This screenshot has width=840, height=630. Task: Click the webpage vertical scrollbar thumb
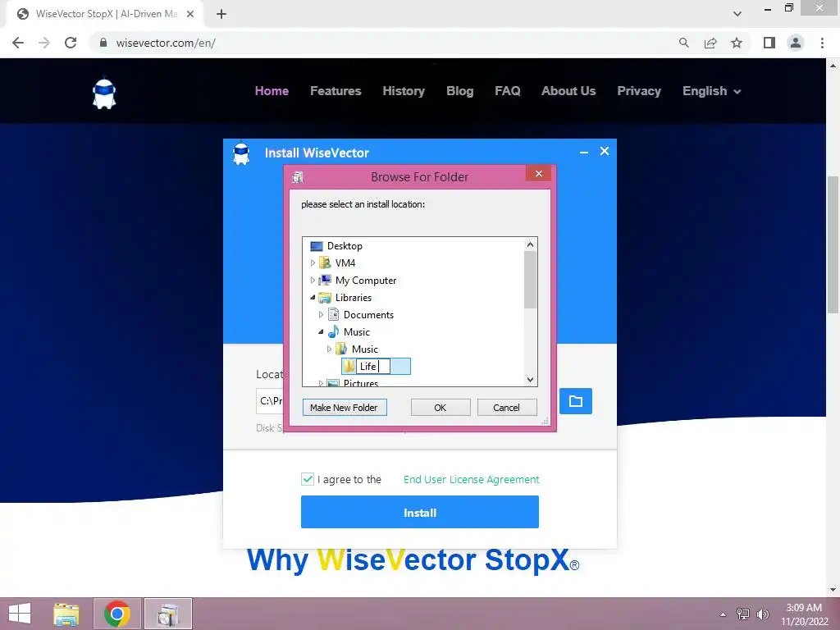(833, 244)
